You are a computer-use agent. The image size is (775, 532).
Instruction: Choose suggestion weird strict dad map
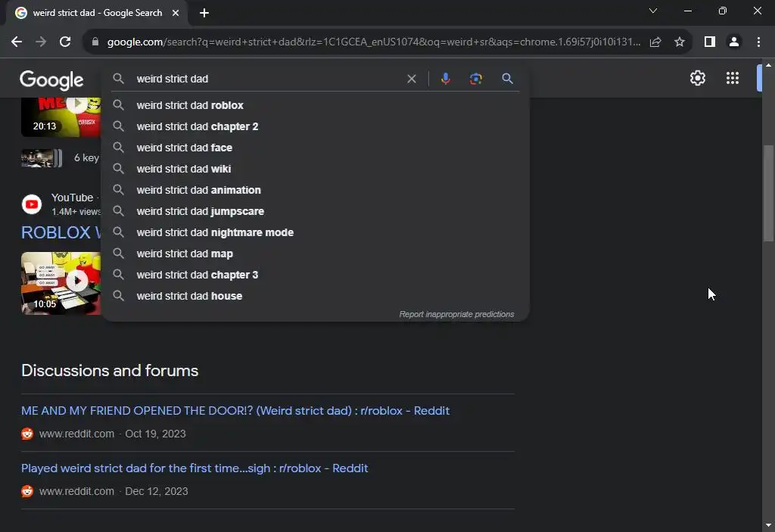click(316, 254)
